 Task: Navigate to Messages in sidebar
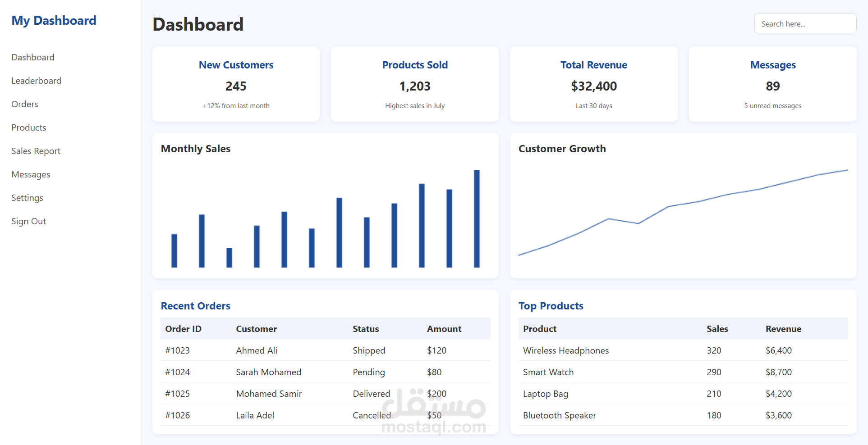(x=31, y=174)
